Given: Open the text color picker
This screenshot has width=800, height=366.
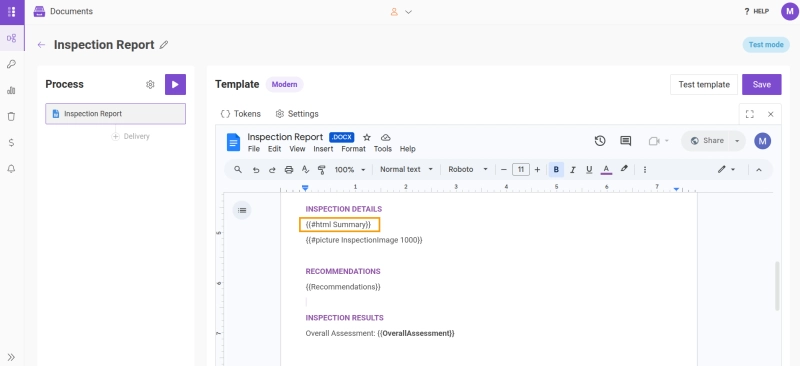Looking at the screenshot, I should coord(606,169).
